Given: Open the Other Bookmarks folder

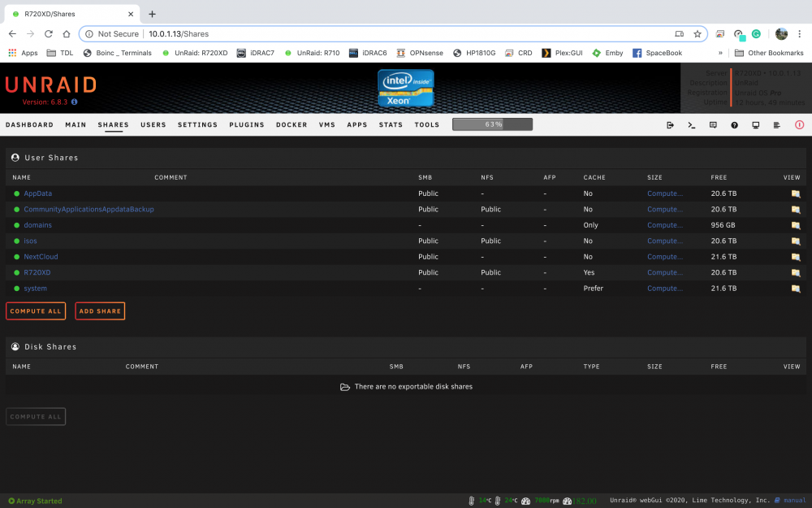Looking at the screenshot, I should click(x=769, y=53).
